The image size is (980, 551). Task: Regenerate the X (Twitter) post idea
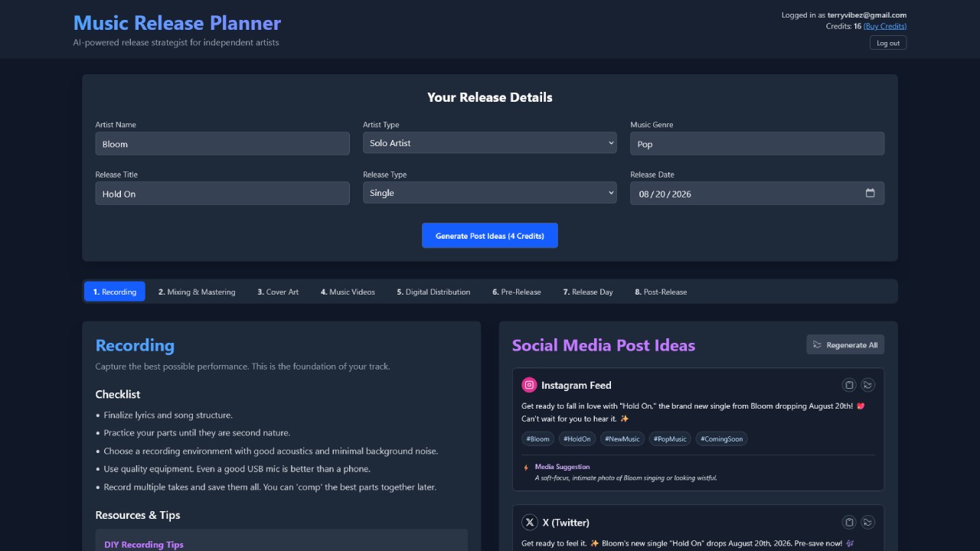[x=867, y=522]
